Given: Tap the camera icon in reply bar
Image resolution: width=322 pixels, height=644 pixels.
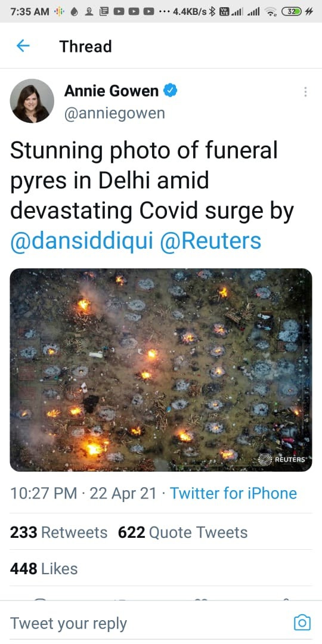Looking at the screenshot, I should coord(302,623).
